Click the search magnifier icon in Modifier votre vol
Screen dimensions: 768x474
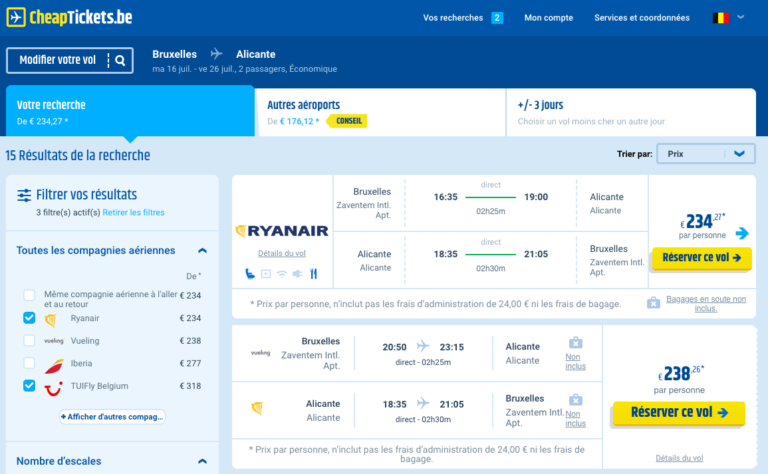pos(120,60)
